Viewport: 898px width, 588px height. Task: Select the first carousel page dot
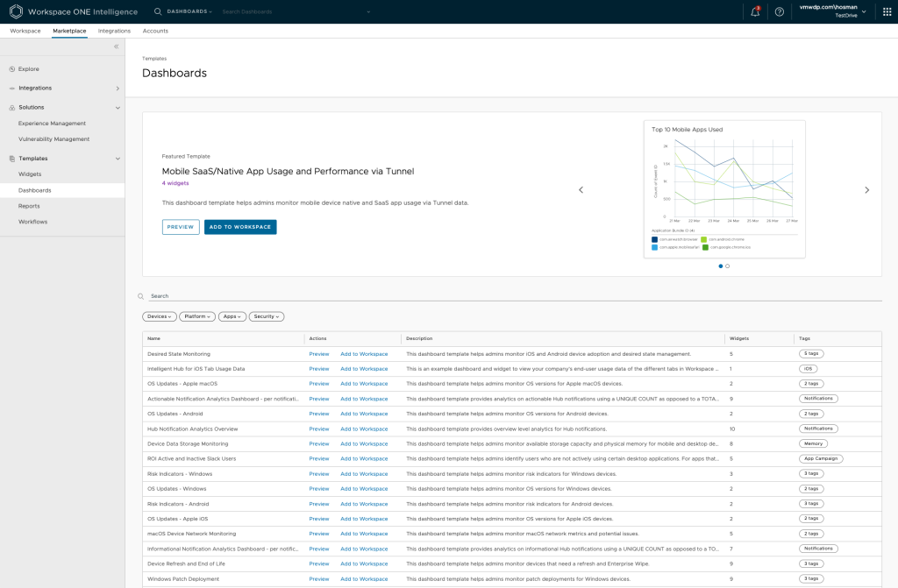tap(720, 266)
